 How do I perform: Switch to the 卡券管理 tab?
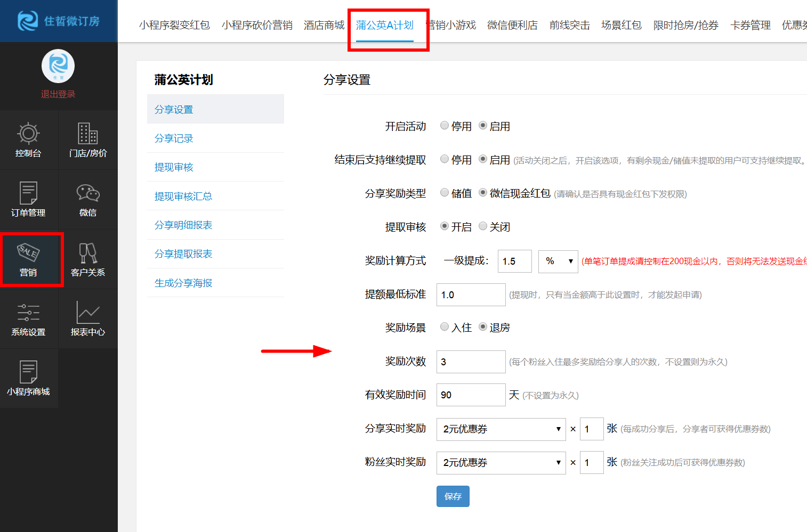pos(750,24)
